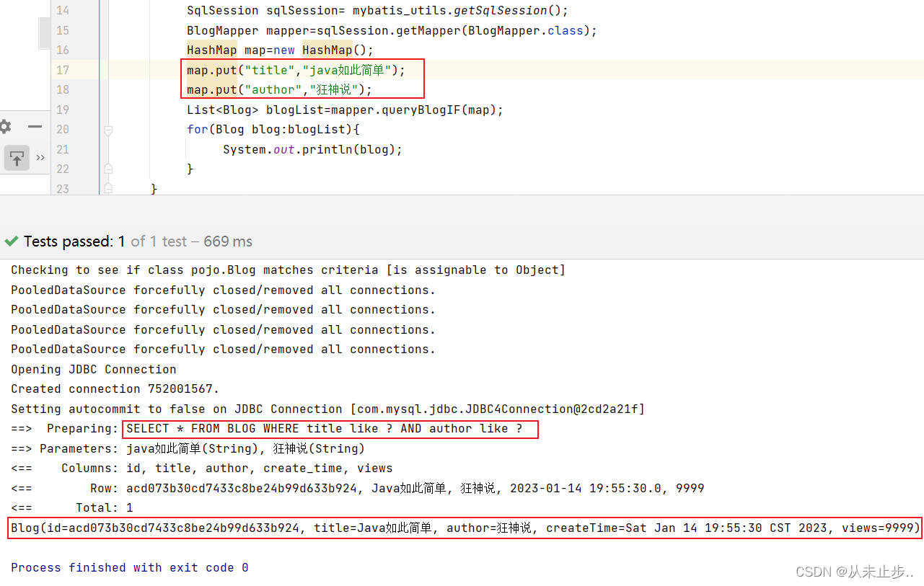
Task: Click 'Columns: id, title, author' console line
Action: pos(202,469)
